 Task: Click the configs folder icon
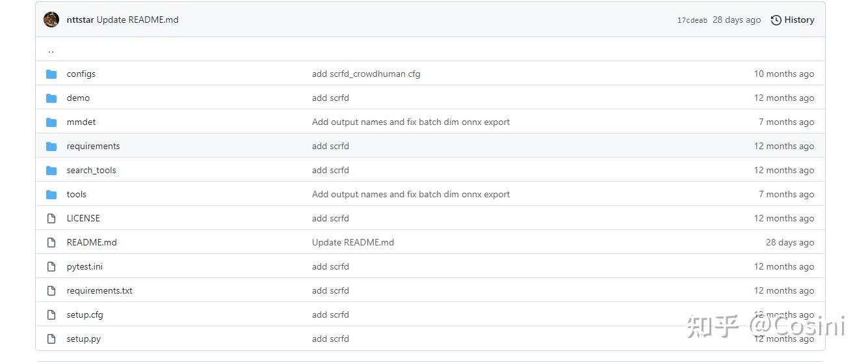51,74
